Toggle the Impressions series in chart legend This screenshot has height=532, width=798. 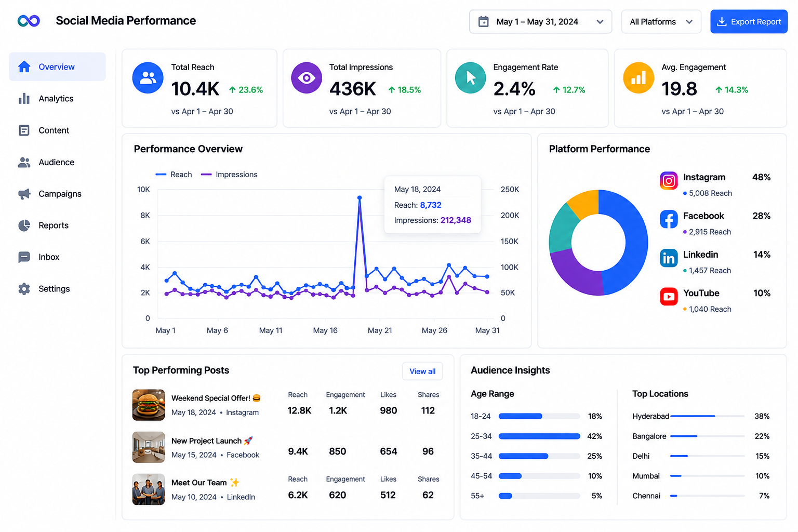[x=229, y=175]
